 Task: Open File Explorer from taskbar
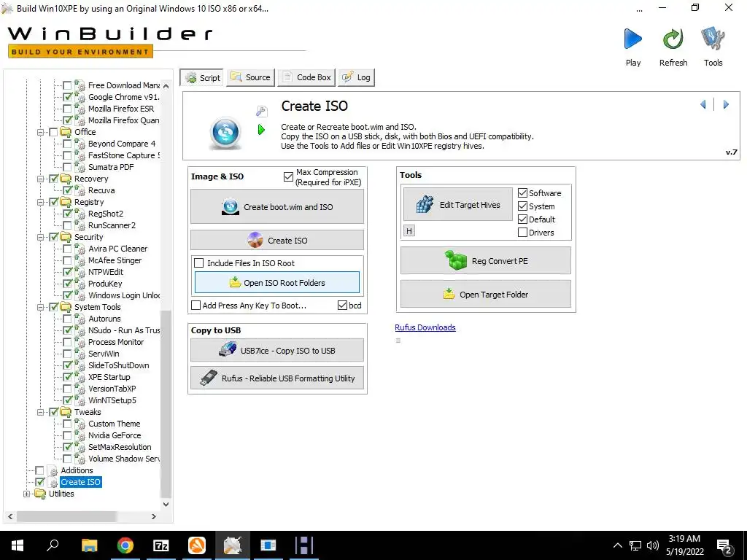point(89,545)
